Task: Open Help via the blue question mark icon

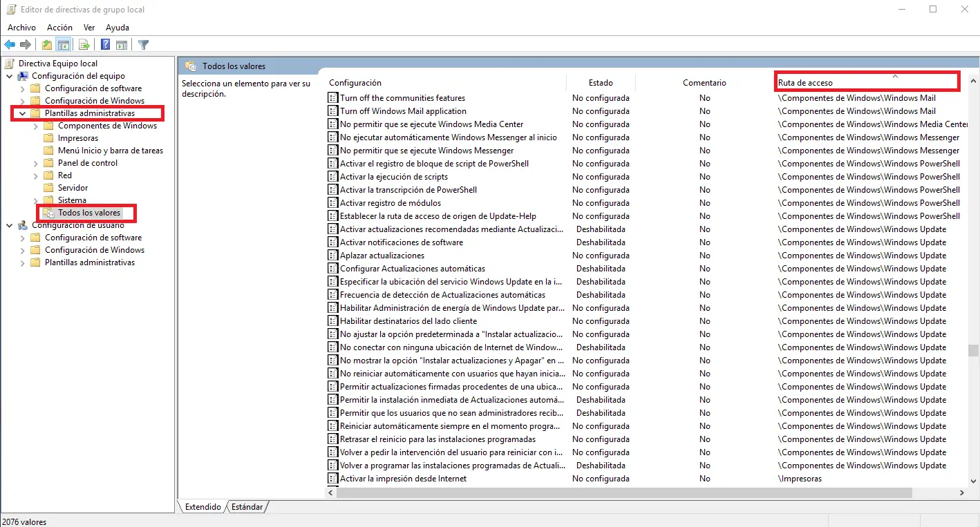Action: (106, 45)
